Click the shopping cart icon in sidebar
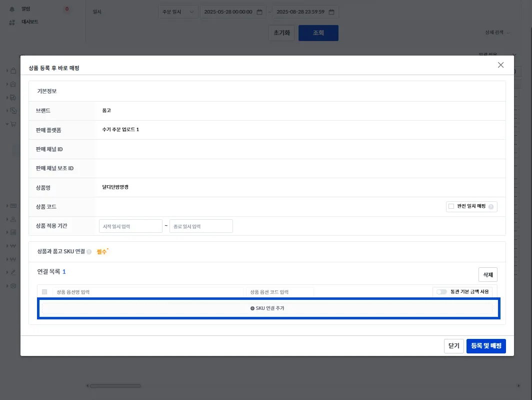Image resolution: width=532 pixels, height=400 pixels. (x=13, y=124)
